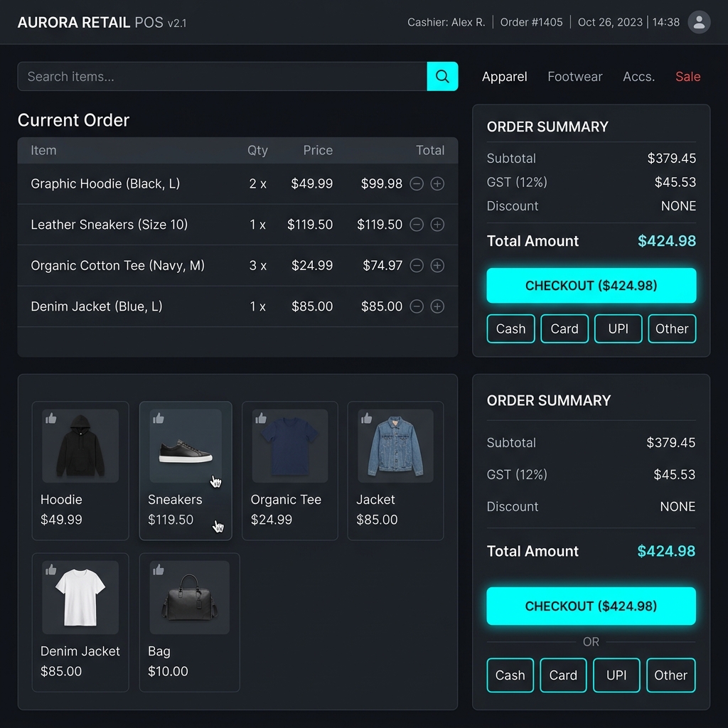The width and height of the screenshot is (728, 728).
Task: Click the Denim Jacket (Blue, L) row name
Action: [x=97, y=306]
